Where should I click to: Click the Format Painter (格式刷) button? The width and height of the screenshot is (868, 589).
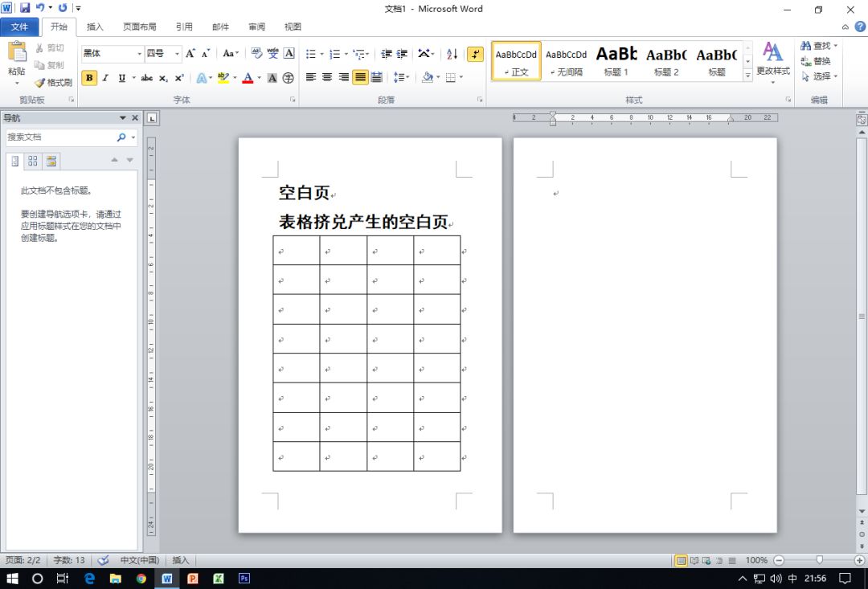(54, 82)
